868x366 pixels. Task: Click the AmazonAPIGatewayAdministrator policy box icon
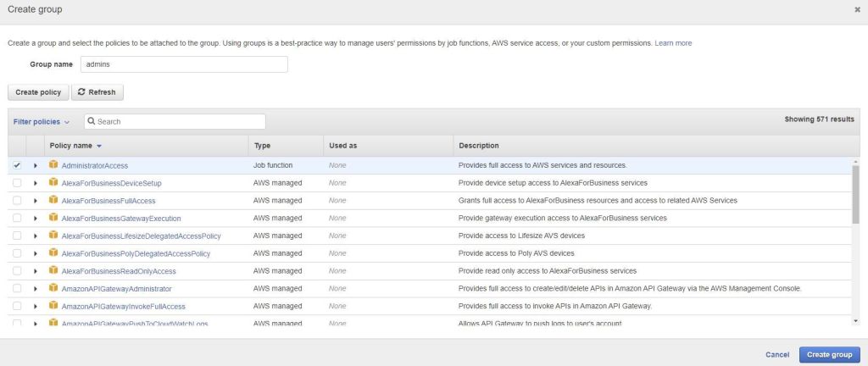tap(53, 289)
